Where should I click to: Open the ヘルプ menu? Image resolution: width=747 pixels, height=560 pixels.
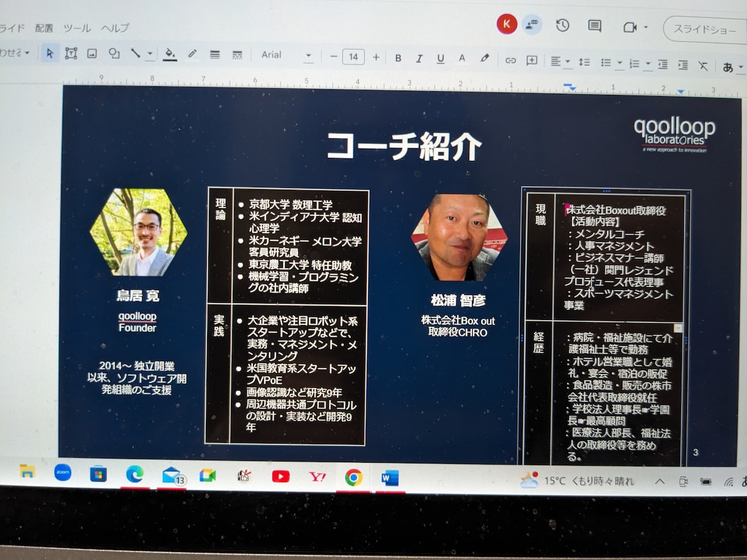click(115, 28)
